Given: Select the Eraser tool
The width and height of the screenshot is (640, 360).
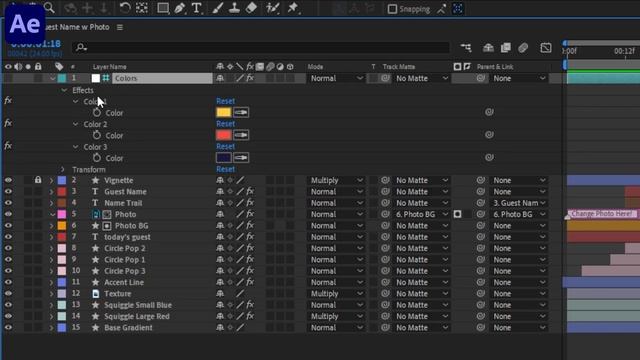Looking at the screenshot, I should 251,8.
